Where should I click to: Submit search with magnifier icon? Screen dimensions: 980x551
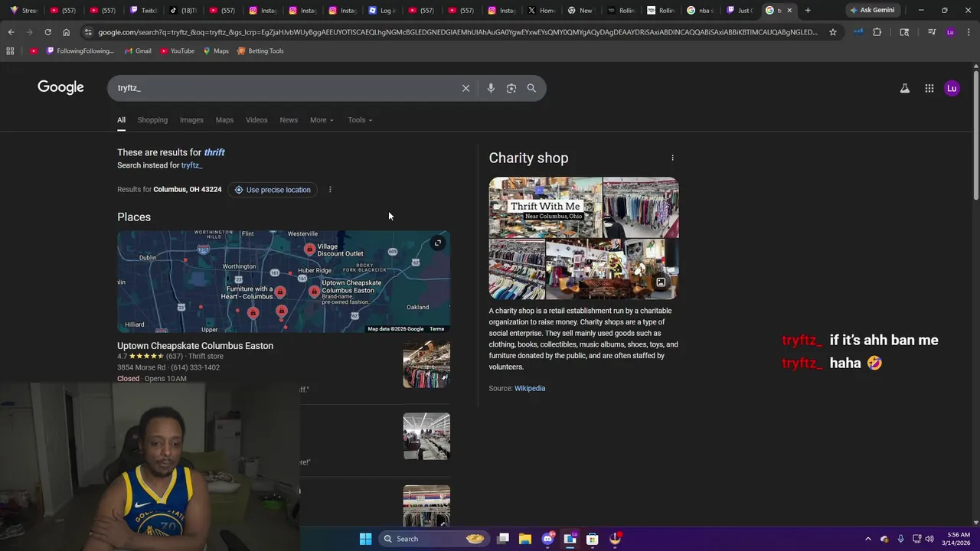pos(531,88)
